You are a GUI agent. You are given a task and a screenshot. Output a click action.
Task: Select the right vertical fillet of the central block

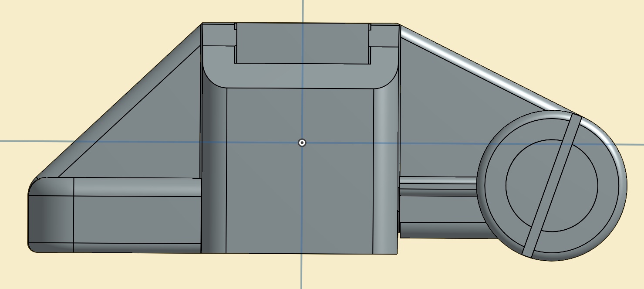[386, 174]
